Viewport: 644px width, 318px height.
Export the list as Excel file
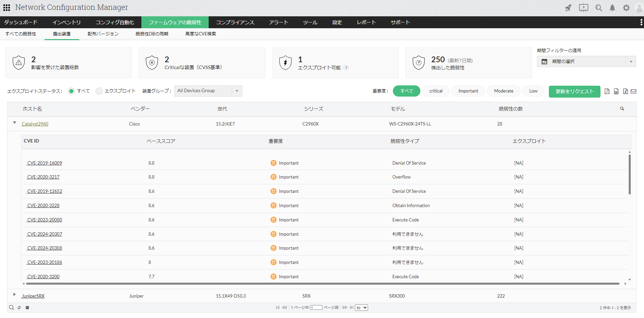(x=625, y=91)
